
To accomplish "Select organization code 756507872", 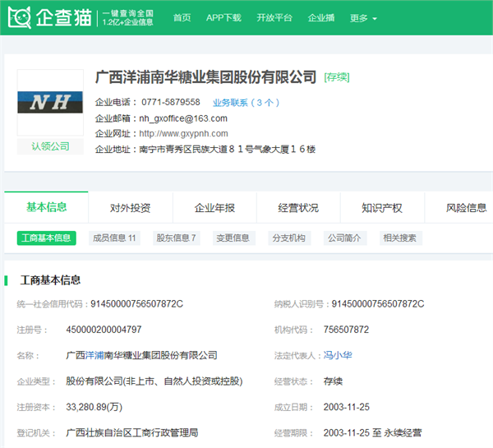I will [346, 330].
